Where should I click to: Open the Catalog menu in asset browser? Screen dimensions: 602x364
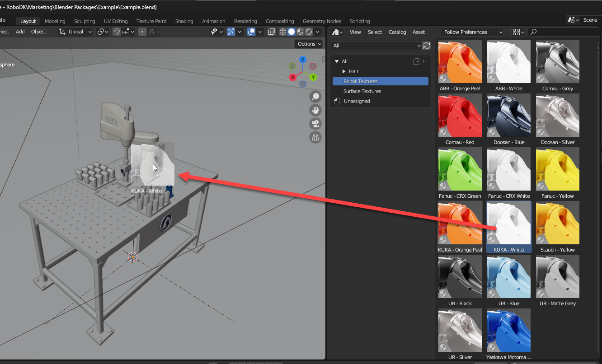pyautogui.click(x=397, y=32)
